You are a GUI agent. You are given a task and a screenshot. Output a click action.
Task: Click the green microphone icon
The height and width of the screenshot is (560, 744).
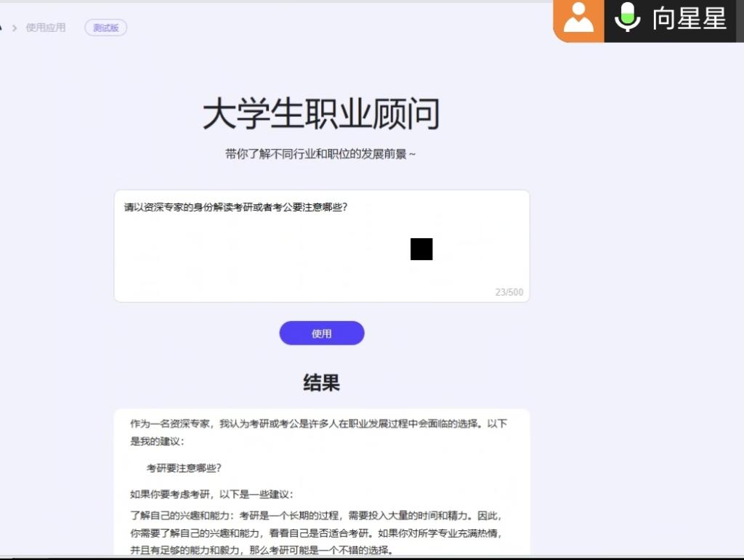coord(627,18)
